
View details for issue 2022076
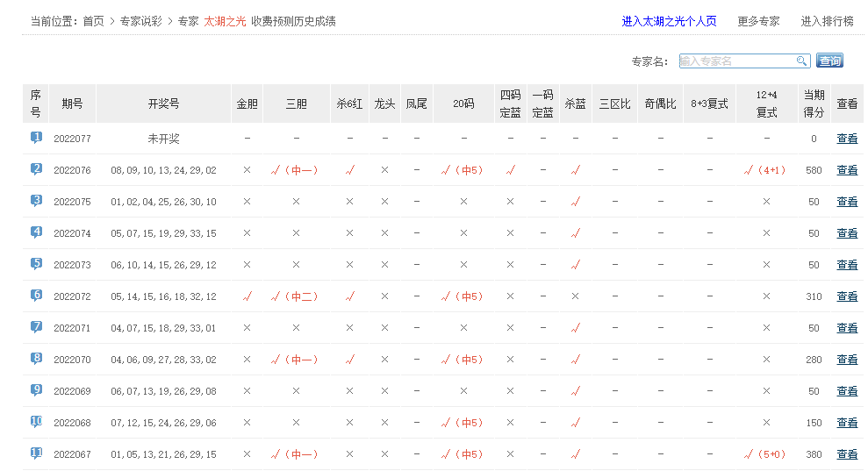click(847, 170)
